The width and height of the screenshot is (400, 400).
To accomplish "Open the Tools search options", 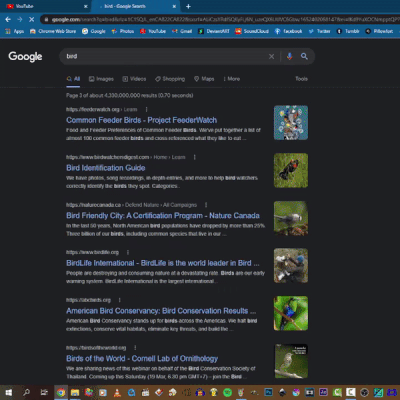I will pos(301,79).
